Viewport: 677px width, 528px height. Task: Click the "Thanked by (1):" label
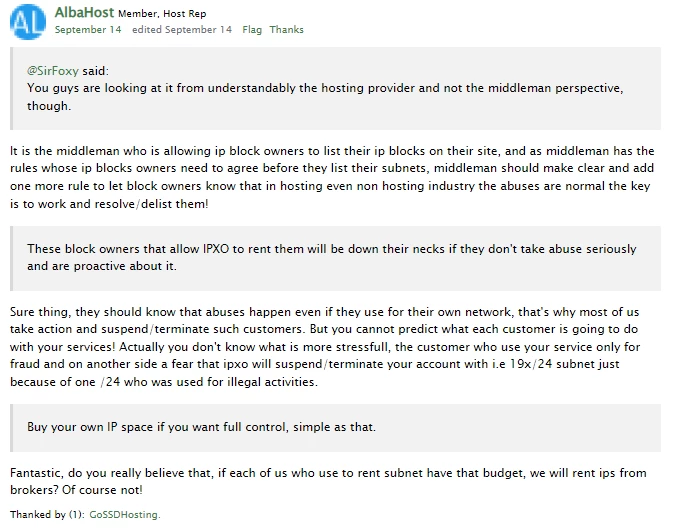coord(49,514)
